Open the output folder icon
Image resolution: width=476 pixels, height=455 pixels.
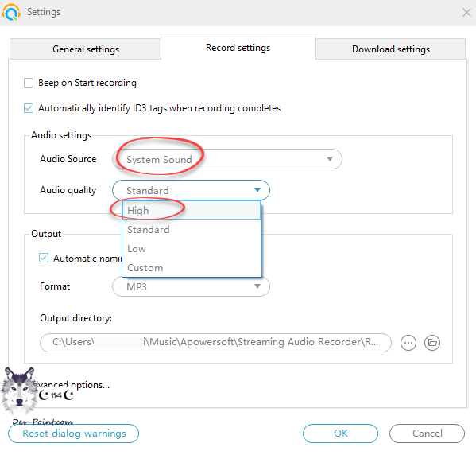pyautogui.click(x=432, y=343)
